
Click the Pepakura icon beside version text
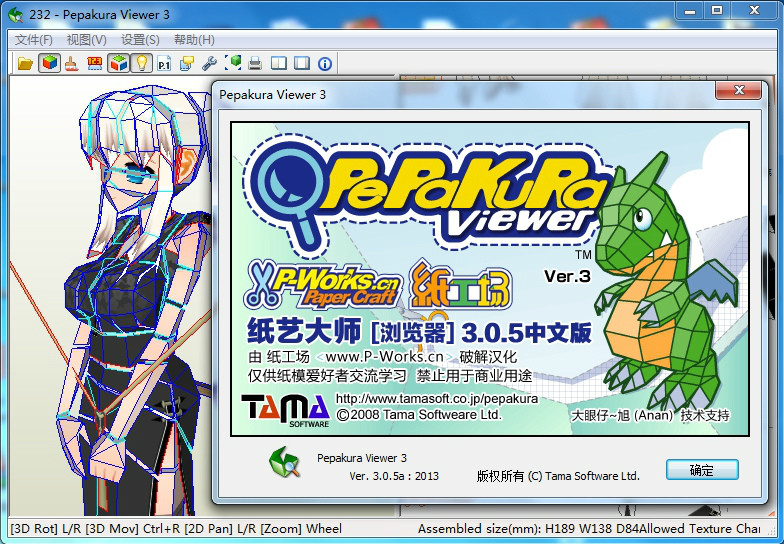tap(284, 462)
